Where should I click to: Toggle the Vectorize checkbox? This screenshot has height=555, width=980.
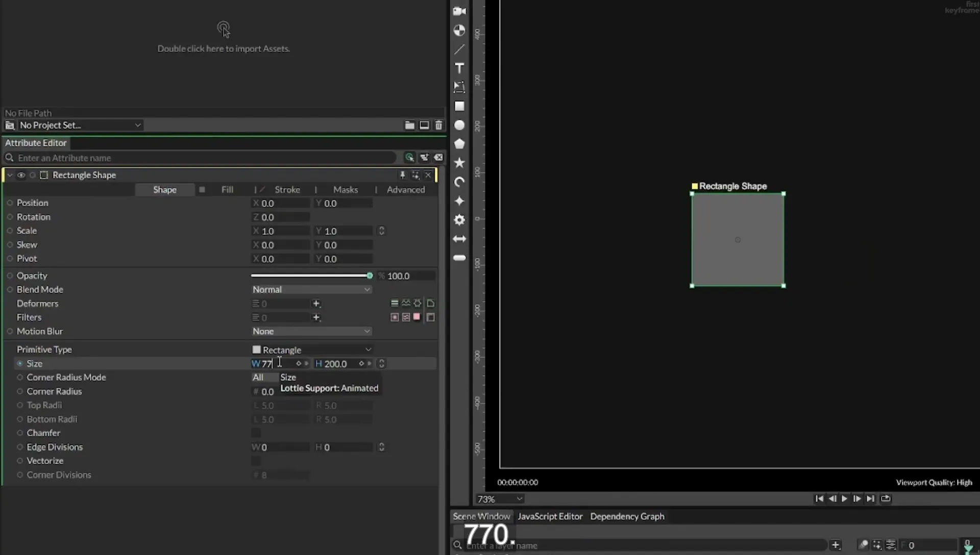pyautogui.click(x=256, y=461)
